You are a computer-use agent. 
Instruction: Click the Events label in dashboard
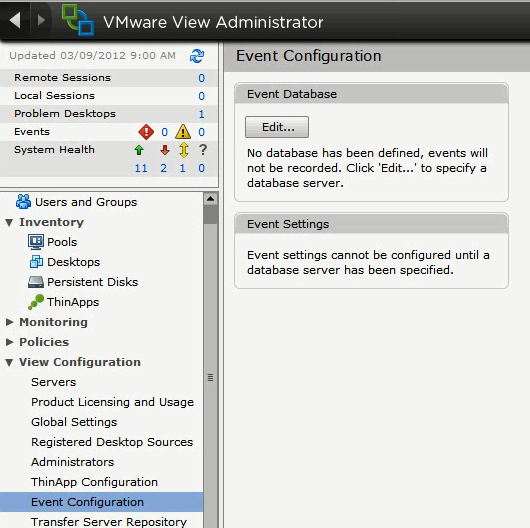point(32,131)
